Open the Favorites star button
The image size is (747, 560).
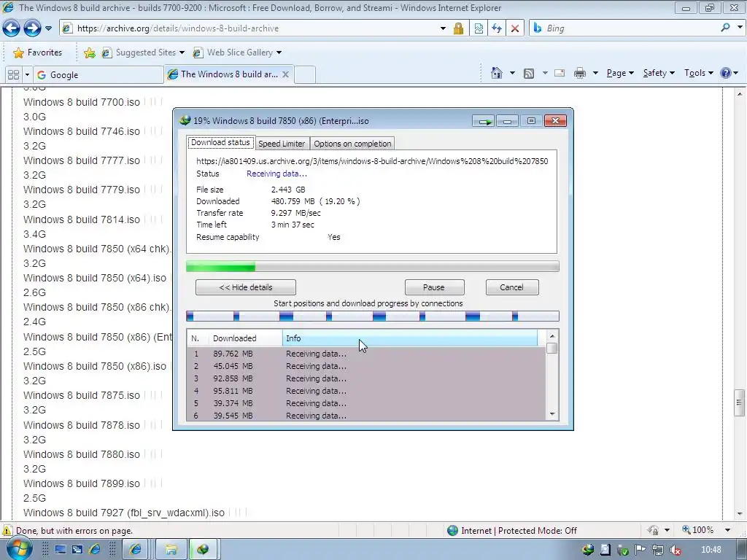[38, 52]
